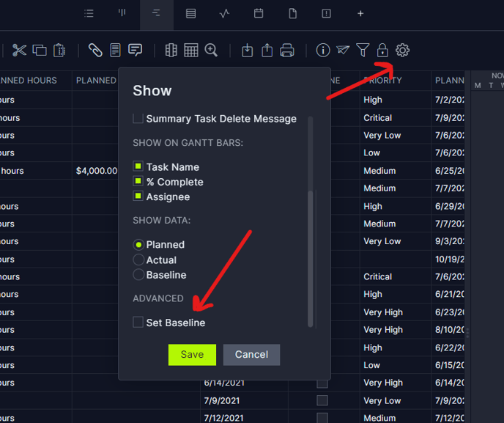Click the import download icon

click(x=247, y=50)
